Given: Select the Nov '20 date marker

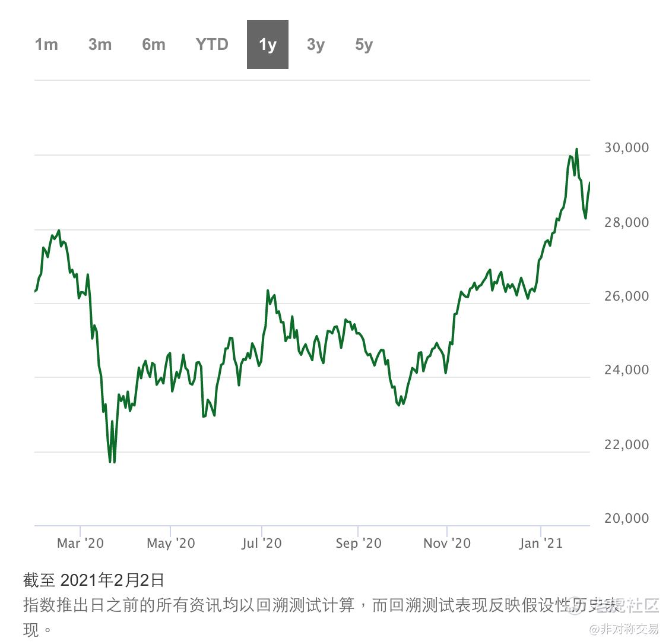Looking at the screenshot, I should click(447, 543).
